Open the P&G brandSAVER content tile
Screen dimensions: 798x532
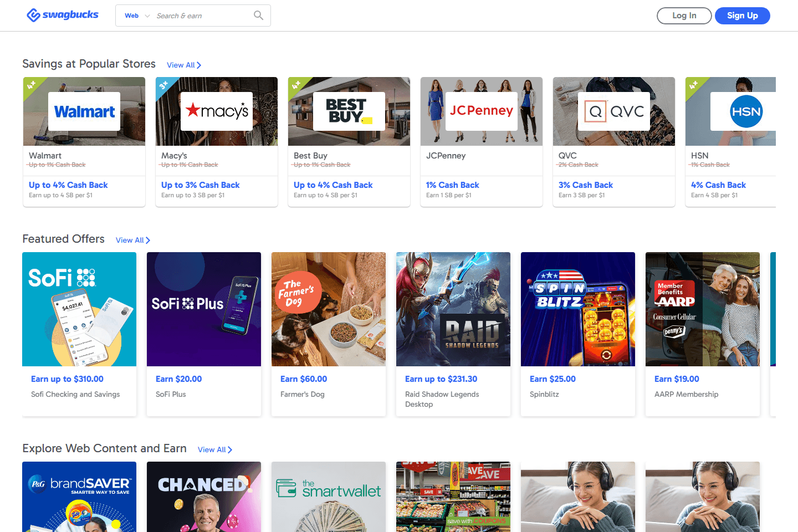79,497
